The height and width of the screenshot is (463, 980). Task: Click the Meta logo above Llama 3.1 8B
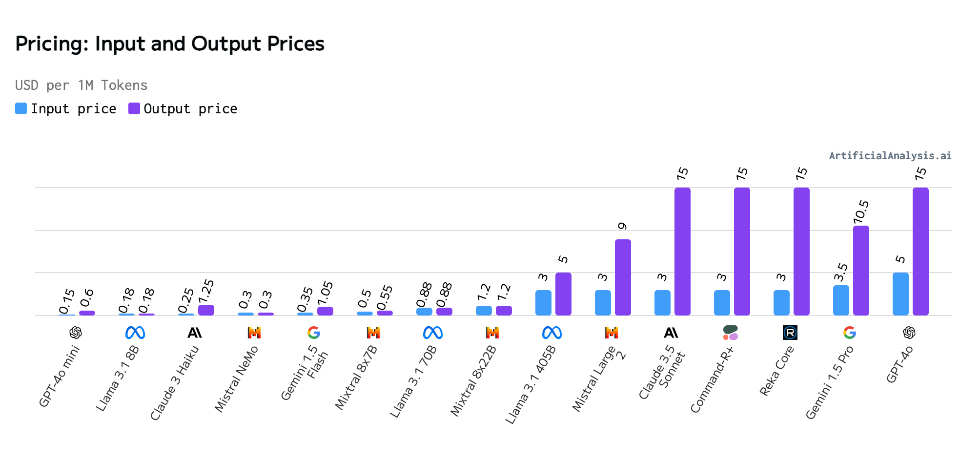tap(135, 333)
